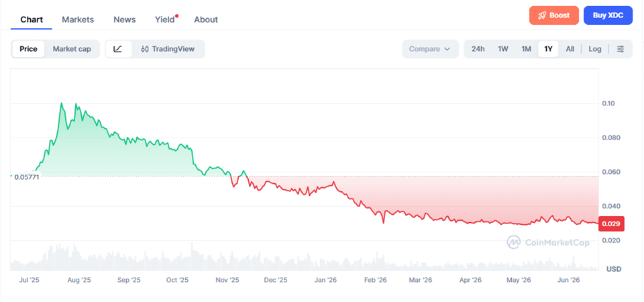The height and width of the screenshot is (302, 644).
Task: Click the 0.020 axis label
Action: [x=610, y=240]
